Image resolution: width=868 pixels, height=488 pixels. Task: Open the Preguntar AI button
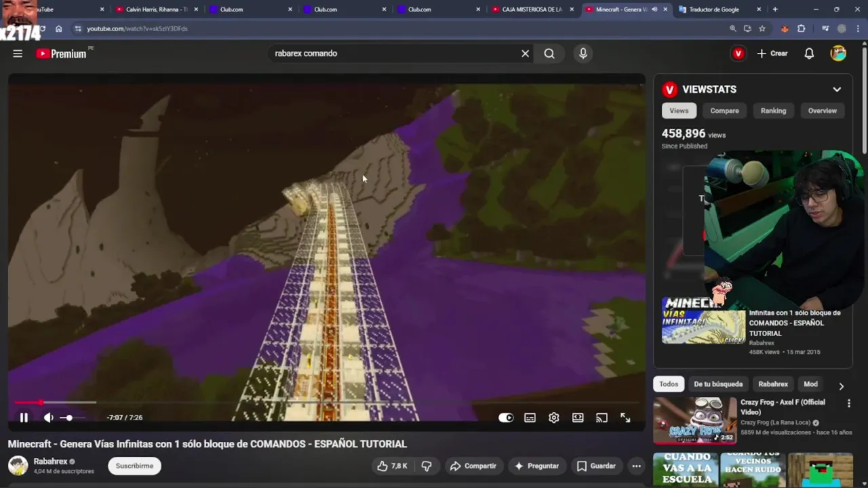tap(536, 466)
